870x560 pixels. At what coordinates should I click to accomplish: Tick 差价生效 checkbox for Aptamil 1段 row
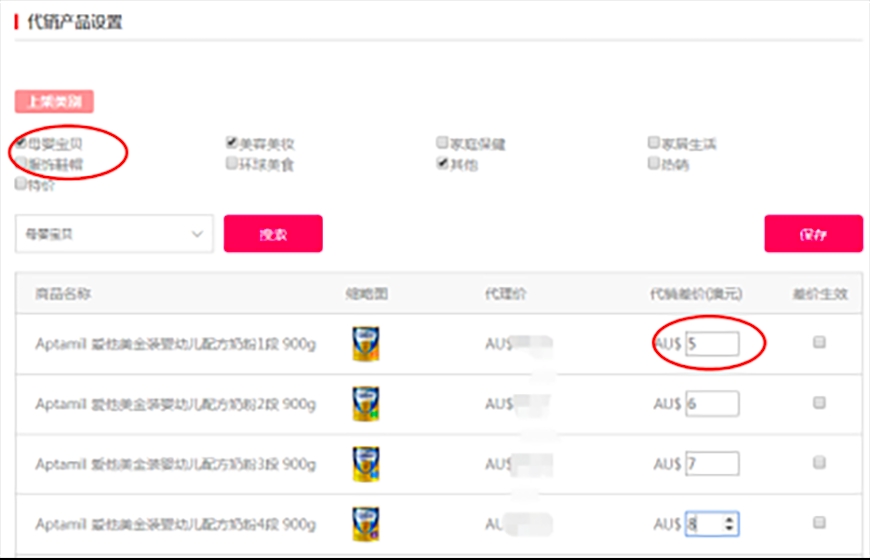[x=819, y=342]
